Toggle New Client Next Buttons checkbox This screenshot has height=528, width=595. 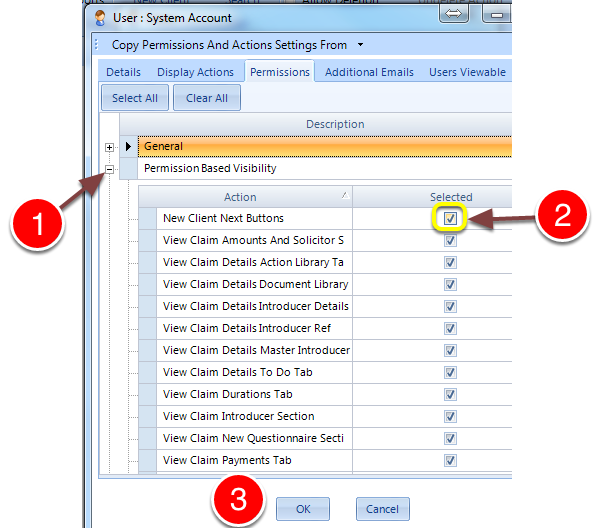click(x=450, y=218)
